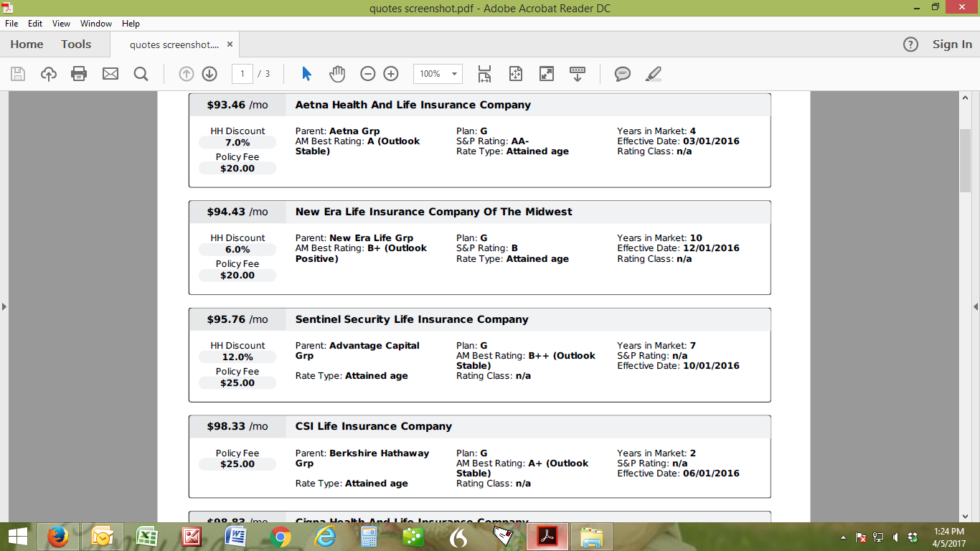This screenshot has width=980, height=551.
Task: Click the fit one full page icon
Action: tap(515, 73)
